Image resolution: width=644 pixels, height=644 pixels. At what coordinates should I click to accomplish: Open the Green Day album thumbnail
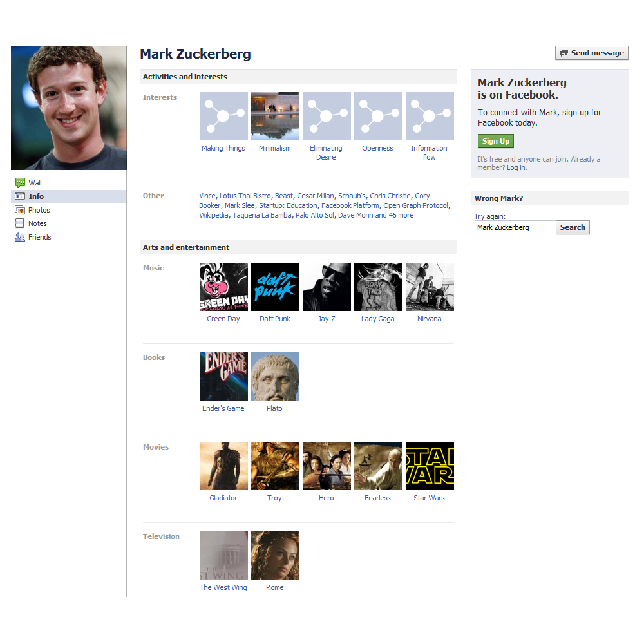[x=224, y=287]
